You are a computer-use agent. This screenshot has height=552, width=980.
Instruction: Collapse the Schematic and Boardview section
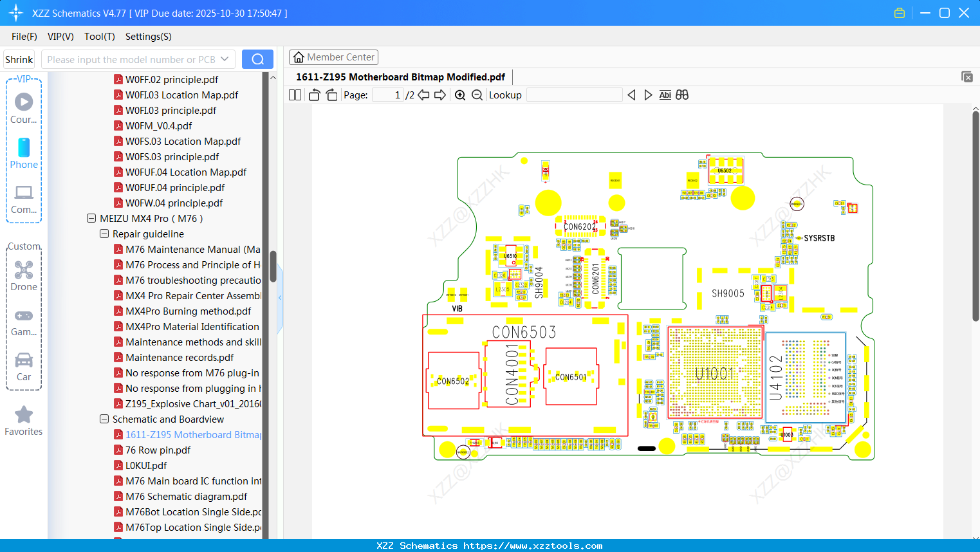(x=104, y=419)
